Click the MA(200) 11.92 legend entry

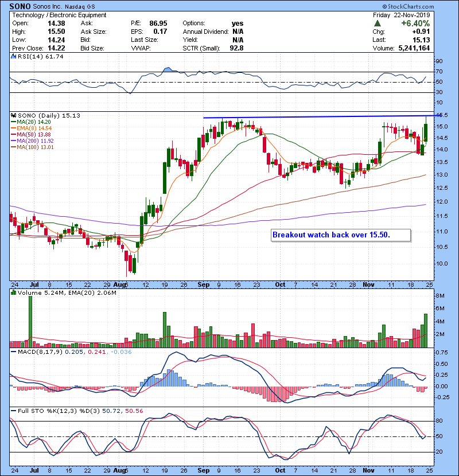point(32,141)
